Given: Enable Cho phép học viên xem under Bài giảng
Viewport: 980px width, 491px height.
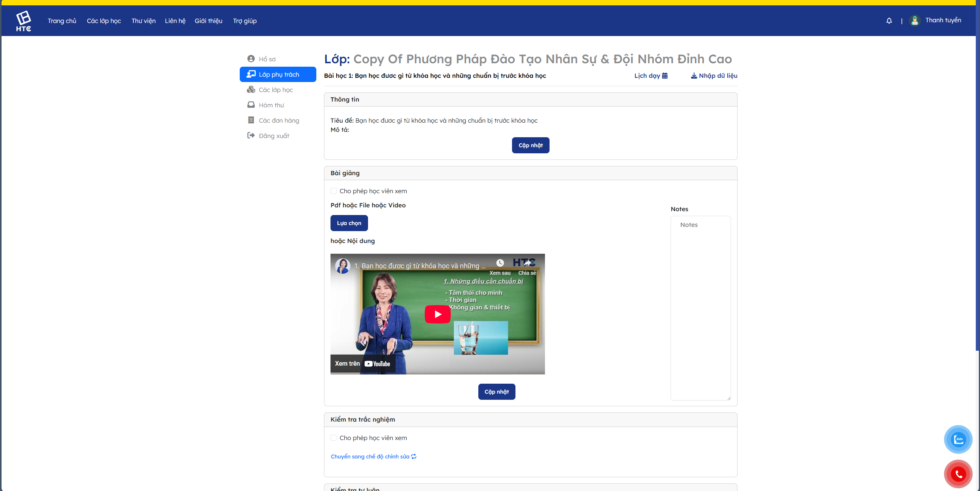Looking at the screenshot, I should [x=334, y=191].
